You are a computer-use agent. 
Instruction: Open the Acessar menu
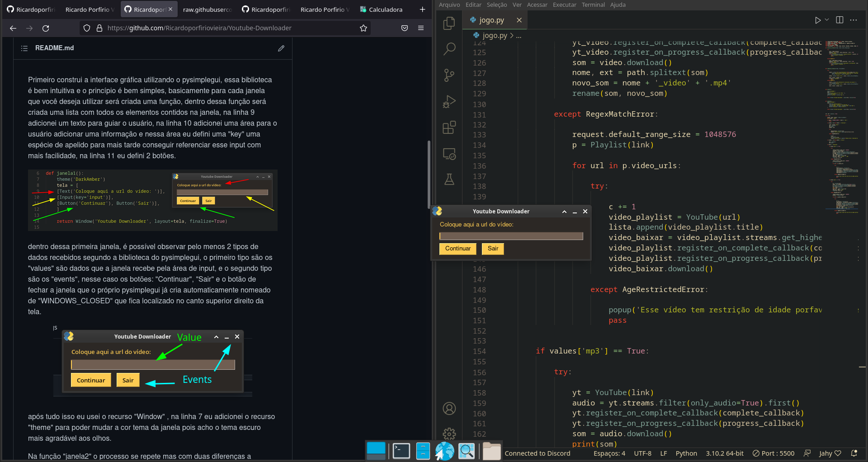(x=537, y=5)
